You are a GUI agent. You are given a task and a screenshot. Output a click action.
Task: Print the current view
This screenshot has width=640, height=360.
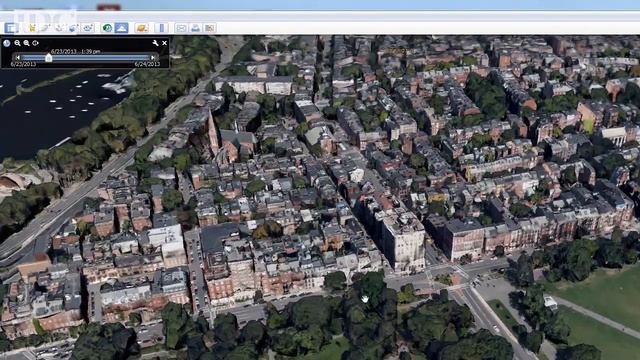pos(196,28)
